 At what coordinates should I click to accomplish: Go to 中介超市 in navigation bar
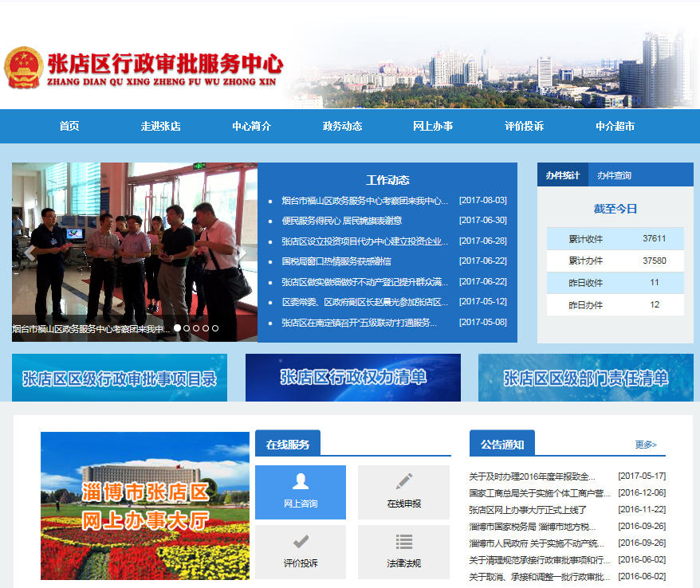pos(615,127)
